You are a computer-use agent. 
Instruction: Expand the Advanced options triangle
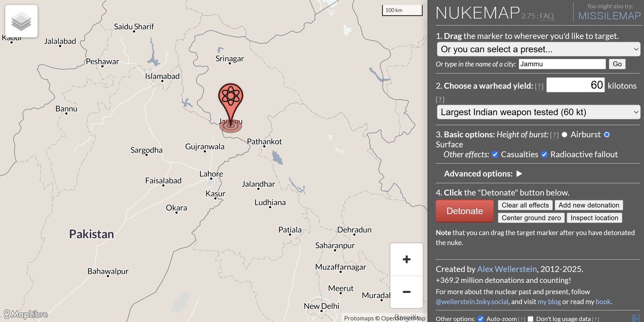coord(519,174)
